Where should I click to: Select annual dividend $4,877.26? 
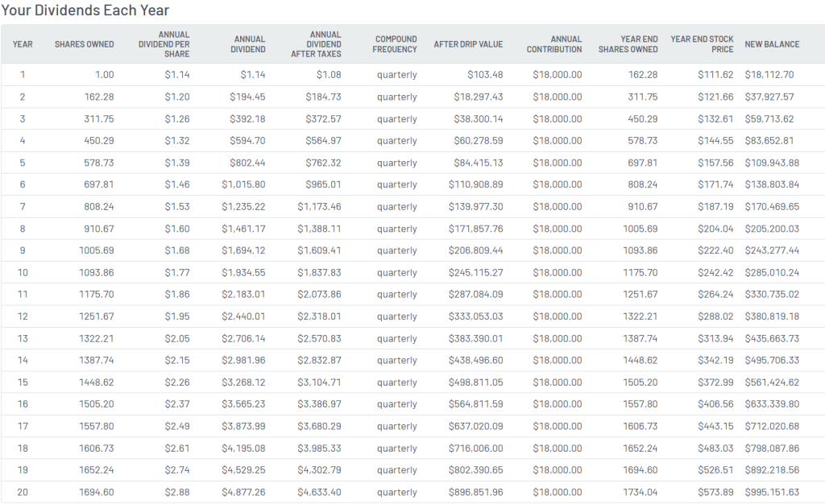(243, 493)
